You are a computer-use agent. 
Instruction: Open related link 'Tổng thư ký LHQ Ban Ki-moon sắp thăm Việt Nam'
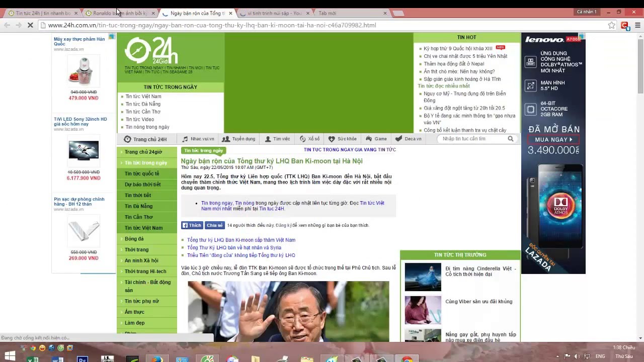pyautogui.click(x=241, y=240)
